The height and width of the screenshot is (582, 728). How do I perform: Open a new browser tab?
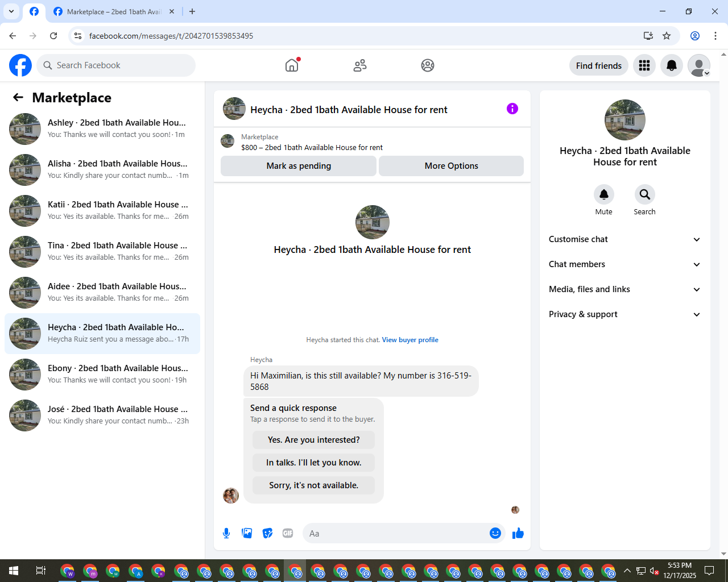[x=192, y=11]
